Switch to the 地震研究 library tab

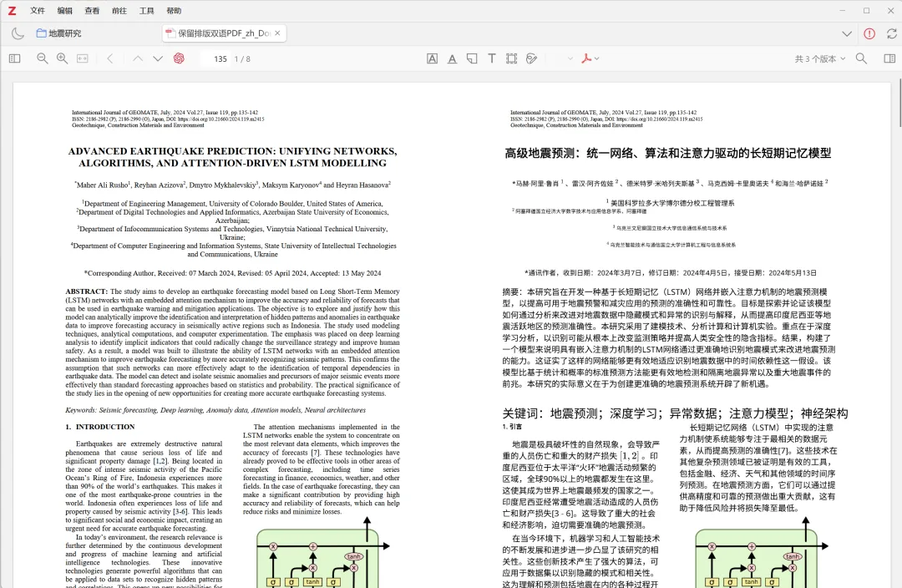(x=59, y=33)
